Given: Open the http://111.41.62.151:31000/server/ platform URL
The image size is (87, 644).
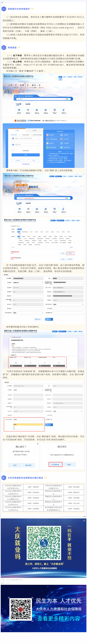Looking at the screenshot, I should point(43,65).
